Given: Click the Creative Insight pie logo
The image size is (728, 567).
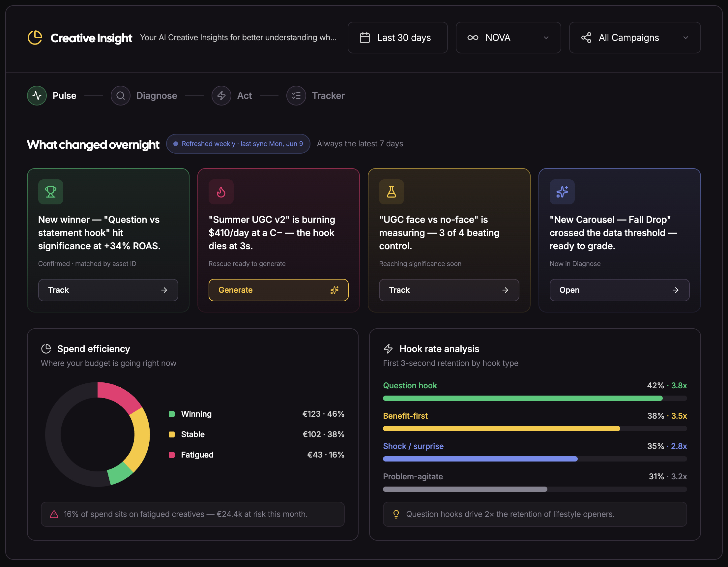Looking at the screenshot, I should tap(35, 38).
